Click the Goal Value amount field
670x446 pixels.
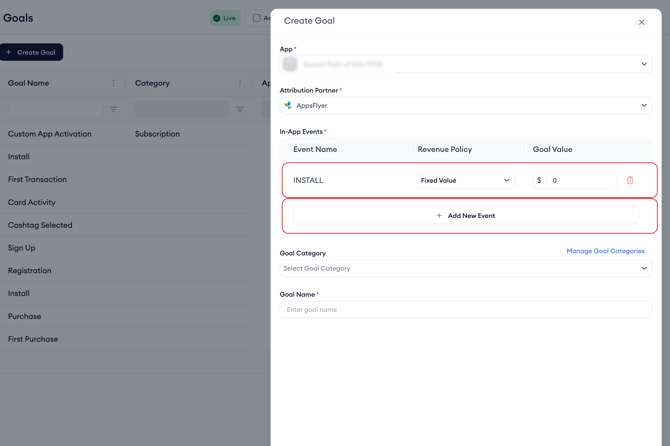pyautogui.click(x=581, y=181)
